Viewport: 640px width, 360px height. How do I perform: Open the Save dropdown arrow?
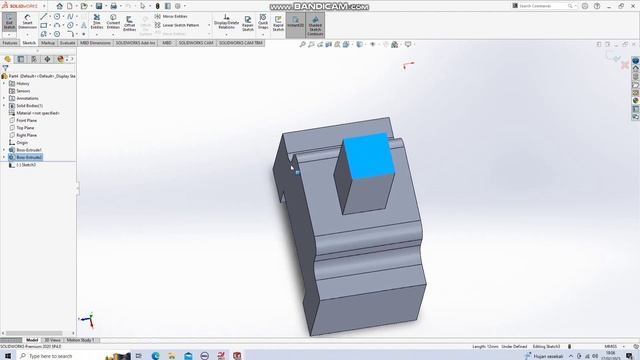pos(106,6)
